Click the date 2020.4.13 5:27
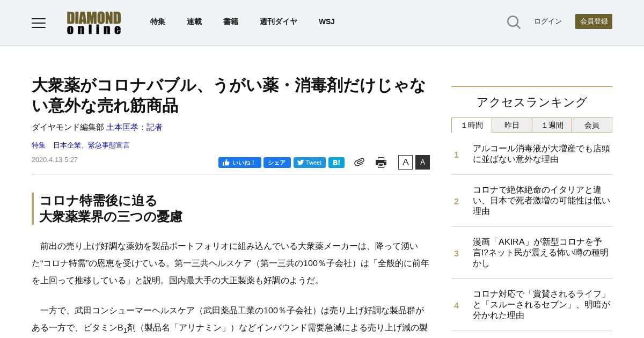 coord(55,160)
